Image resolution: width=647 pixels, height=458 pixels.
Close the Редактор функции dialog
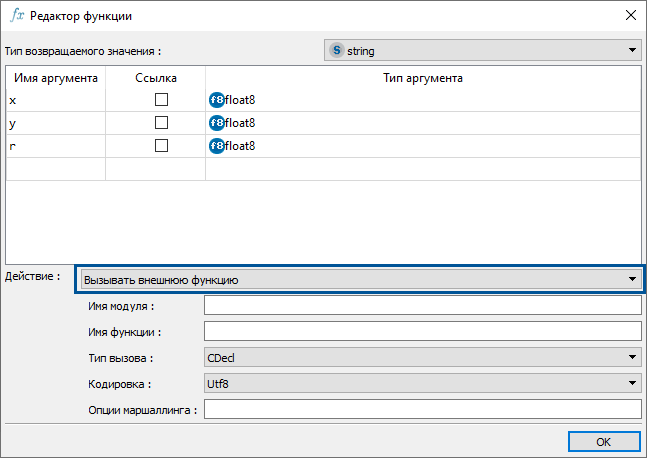click(630, 16)
